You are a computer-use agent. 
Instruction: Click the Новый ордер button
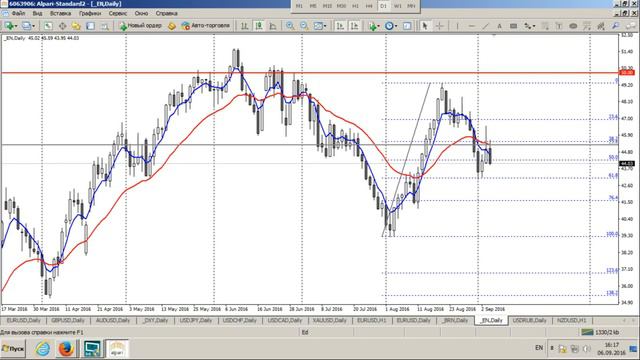140,26
